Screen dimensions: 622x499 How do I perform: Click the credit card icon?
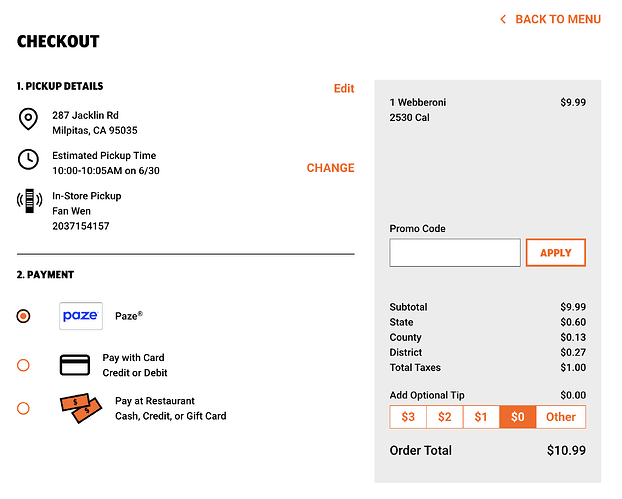pos(75,365)
